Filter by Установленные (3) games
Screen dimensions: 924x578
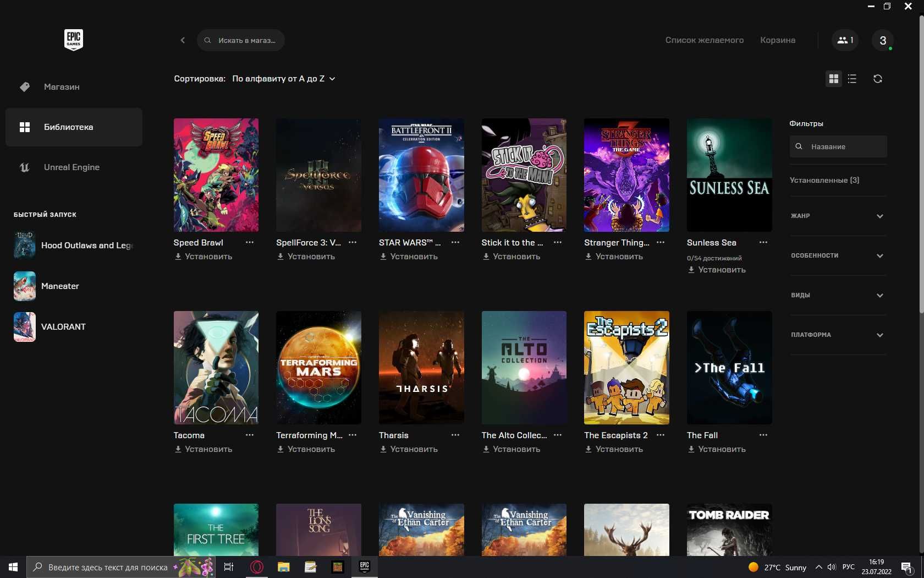tap(824, 180)
